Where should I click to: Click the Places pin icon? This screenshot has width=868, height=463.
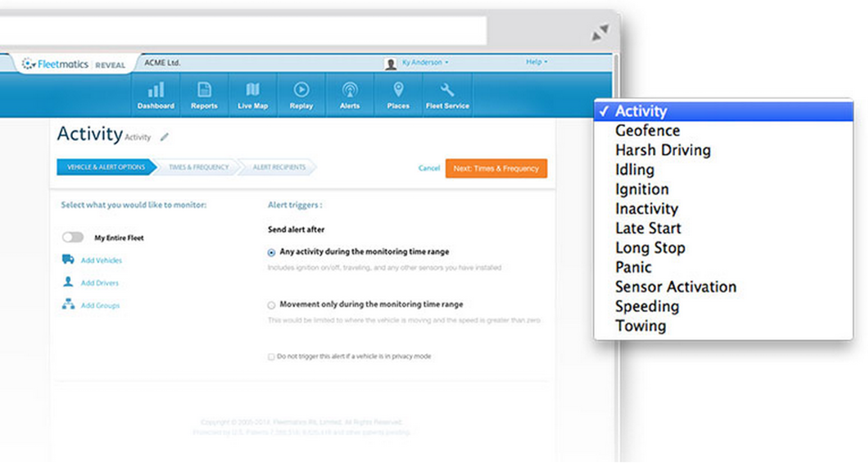[398, 90]
